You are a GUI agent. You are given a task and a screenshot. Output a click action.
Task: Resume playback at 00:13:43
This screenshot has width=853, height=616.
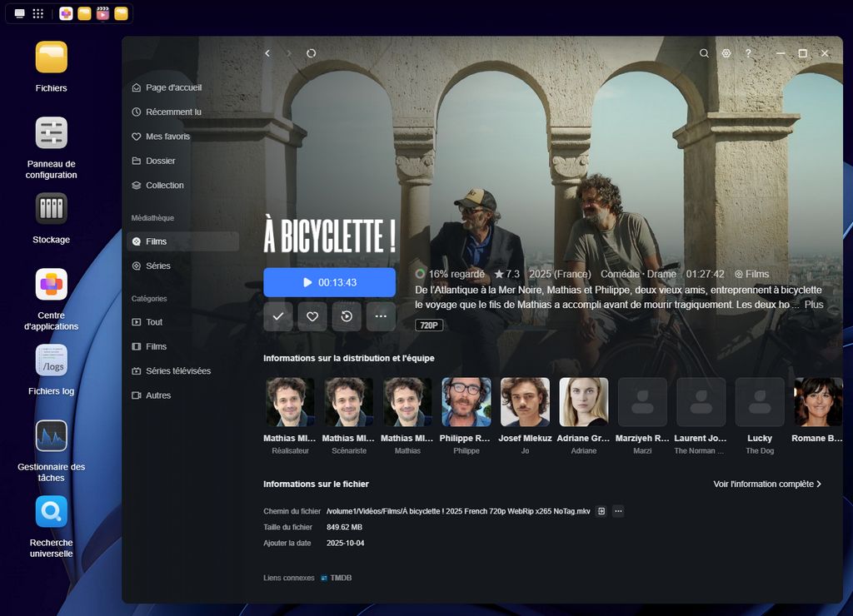pos(329,282)
